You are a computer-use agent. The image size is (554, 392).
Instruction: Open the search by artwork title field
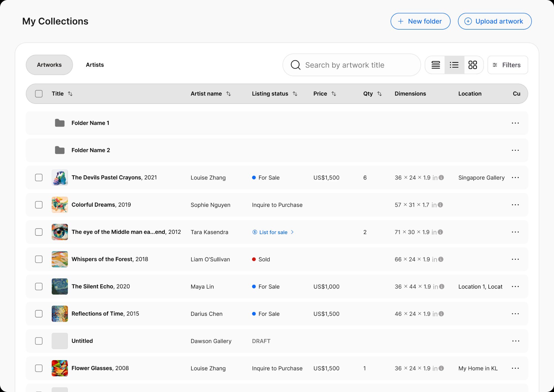point(351,65)
